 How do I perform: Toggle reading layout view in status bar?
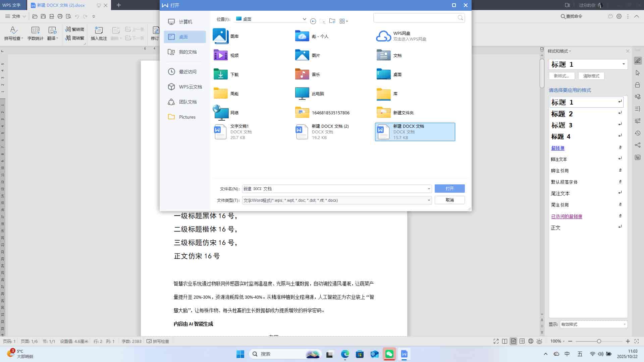coord(505,341)
